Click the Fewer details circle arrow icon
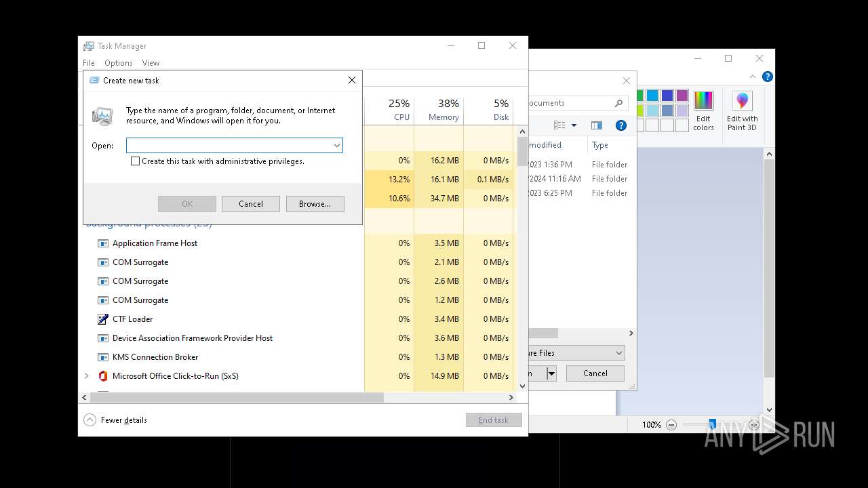Screen dimensions: 868x488 click(90, 420)
